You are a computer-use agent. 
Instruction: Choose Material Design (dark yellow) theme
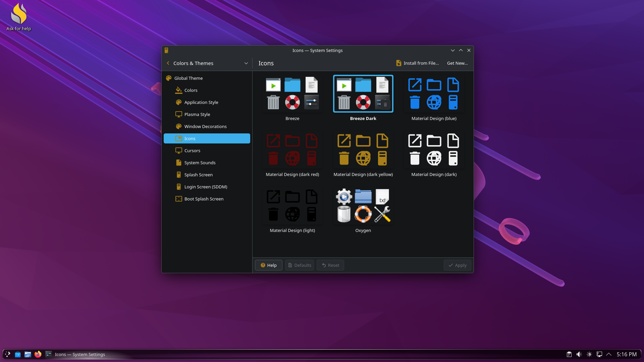(x=363, y=154)
